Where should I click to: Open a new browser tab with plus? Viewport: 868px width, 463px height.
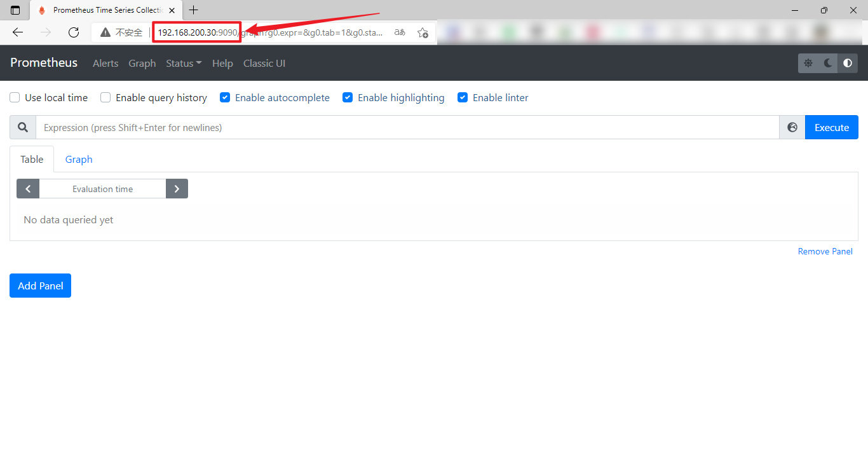pos(194,10)
